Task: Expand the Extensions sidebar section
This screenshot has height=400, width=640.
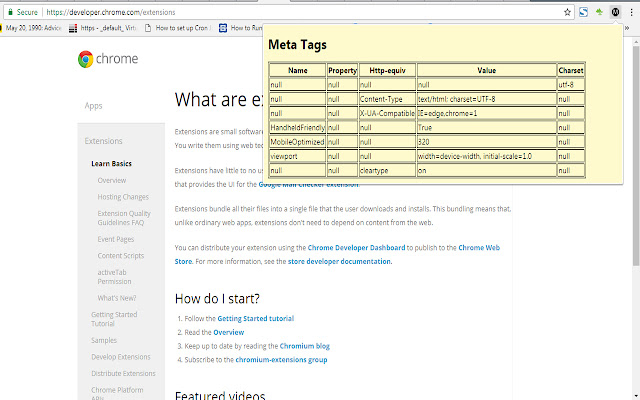Action: pyautogui.click(x=104, y=141)
